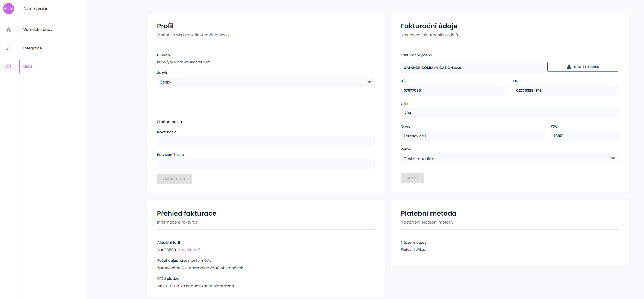Open the home icon in sidebar
Screen dimensions: 644x299
pyautogui.click(x=9, y=29)
